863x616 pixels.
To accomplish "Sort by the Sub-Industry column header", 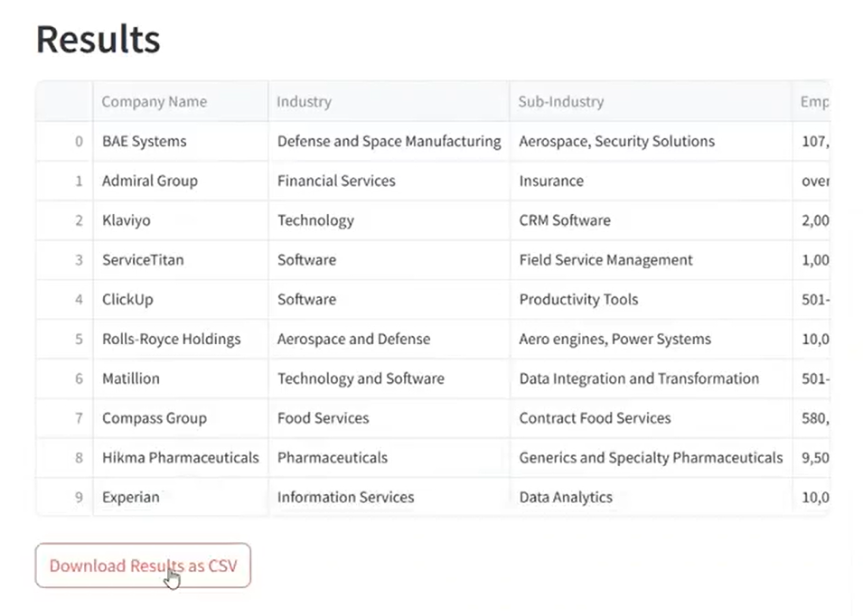I will coord(560,101).
